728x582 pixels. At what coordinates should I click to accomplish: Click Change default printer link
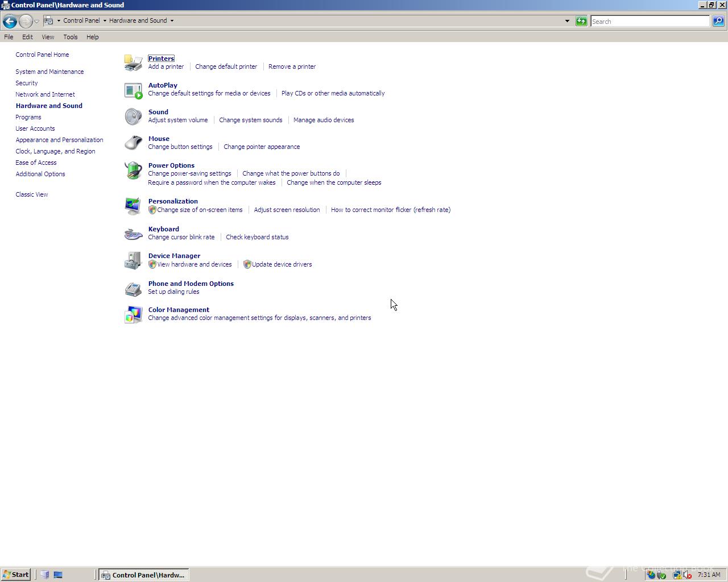tap(226, 66)
